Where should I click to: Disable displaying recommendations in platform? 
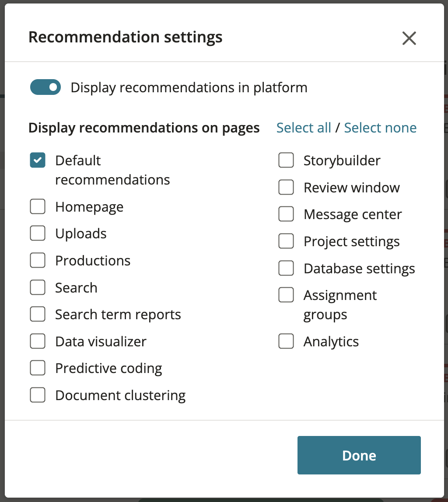(45, 87)
